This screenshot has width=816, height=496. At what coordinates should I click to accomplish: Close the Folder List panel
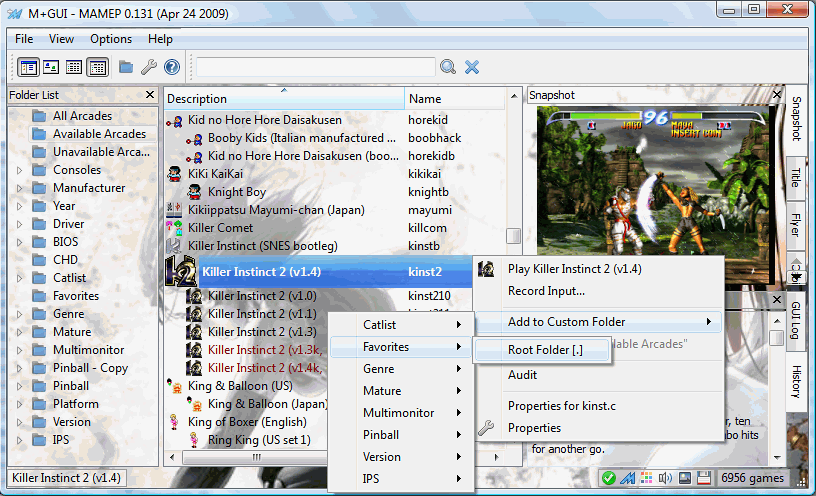(150, 95)
